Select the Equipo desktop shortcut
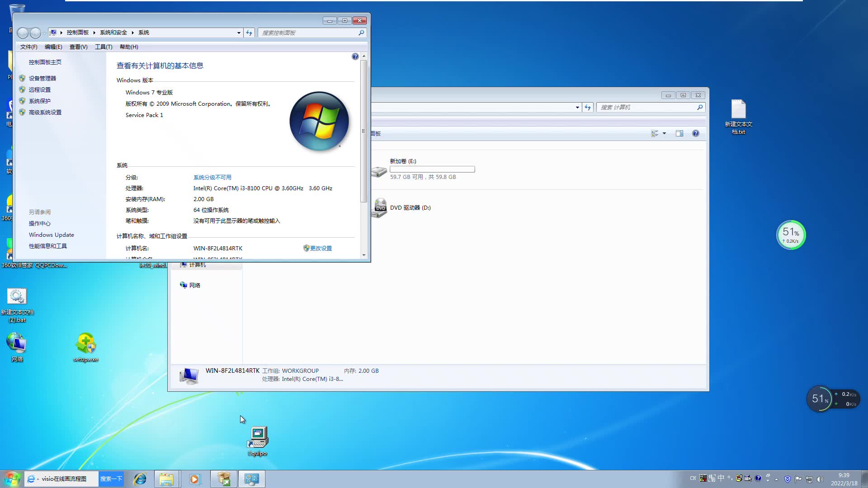The width and height of the screenshot is (868, 488). tap(258, 441)
